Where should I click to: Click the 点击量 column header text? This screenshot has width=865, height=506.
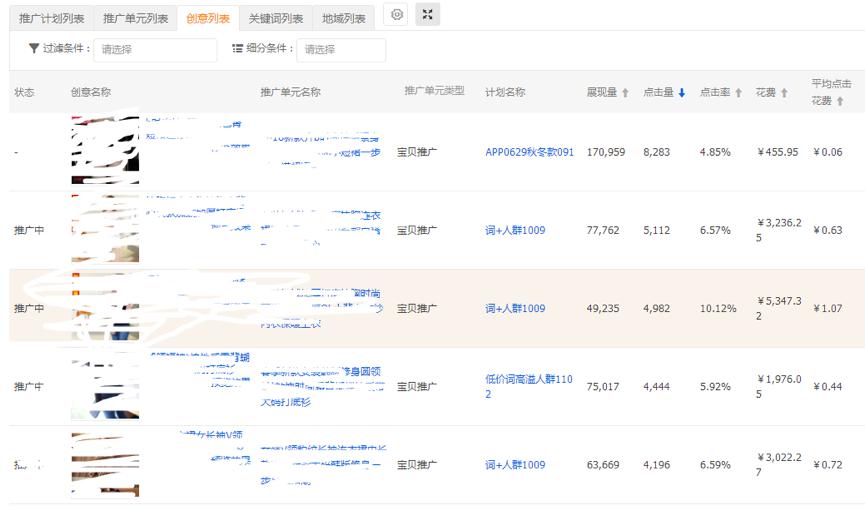(659, 92)
